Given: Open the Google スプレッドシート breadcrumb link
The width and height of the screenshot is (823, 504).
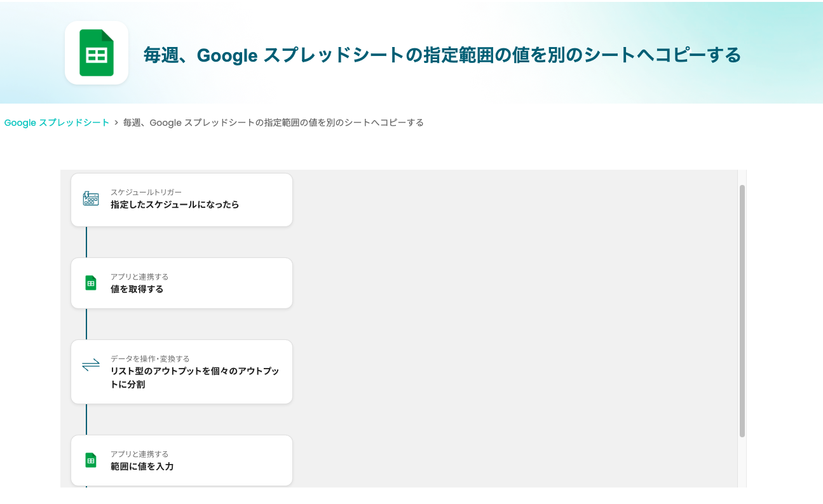Looking at the screenshot, I should [x=57, y=123].
